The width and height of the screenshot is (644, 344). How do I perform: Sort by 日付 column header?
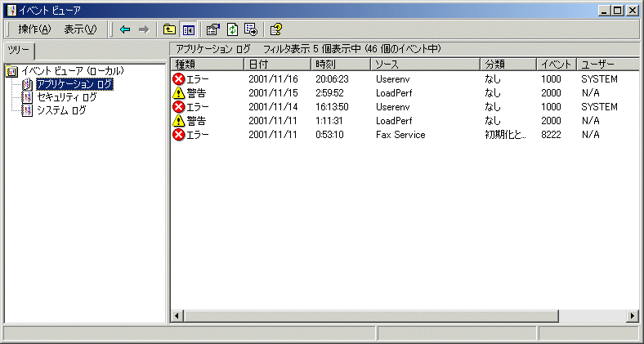[x=278, y=65]
